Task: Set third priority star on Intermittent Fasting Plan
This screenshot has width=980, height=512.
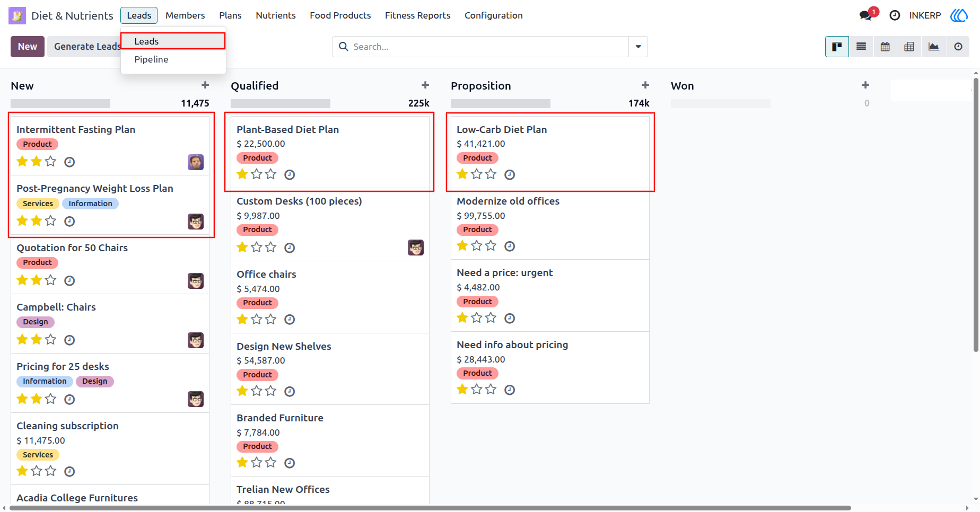Action: [x=50, y=161]
